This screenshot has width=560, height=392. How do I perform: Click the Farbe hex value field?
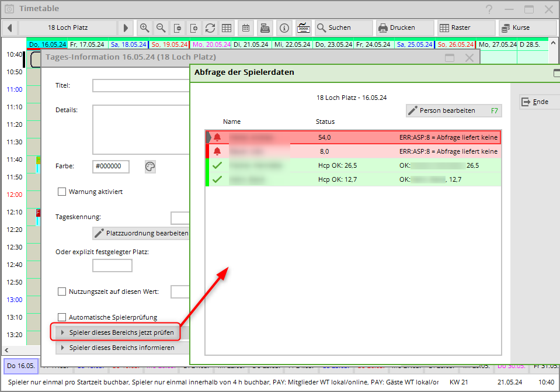click(x=111, y=166)
